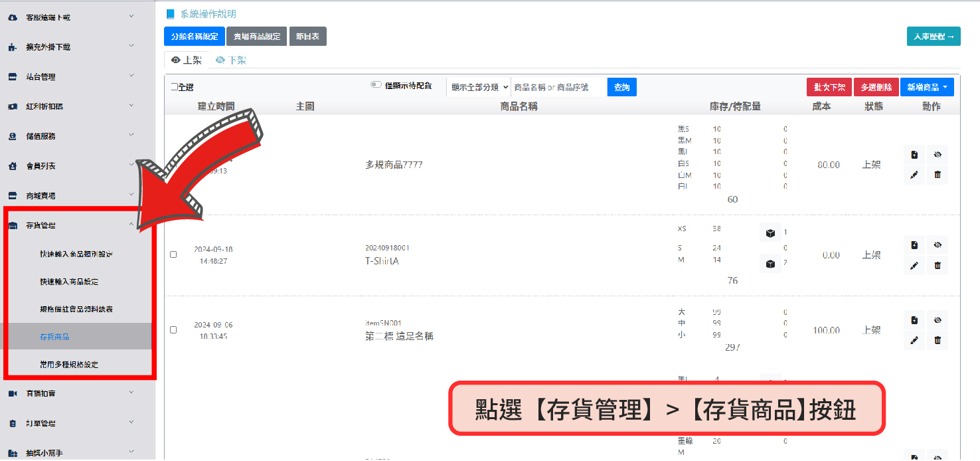Click the 入庫歷程 button
Image resolution: width=980 pixels, height=461 pixels.
pos(933,37)
